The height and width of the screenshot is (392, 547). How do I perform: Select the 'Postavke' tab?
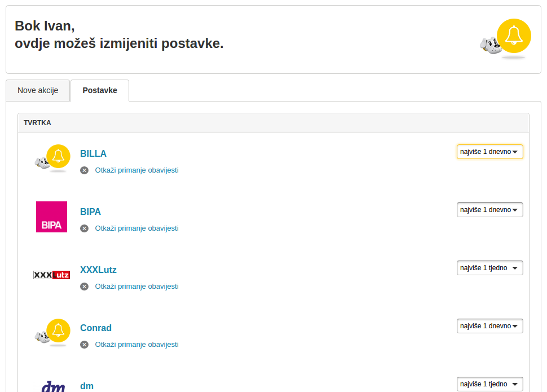pos(100,90)
